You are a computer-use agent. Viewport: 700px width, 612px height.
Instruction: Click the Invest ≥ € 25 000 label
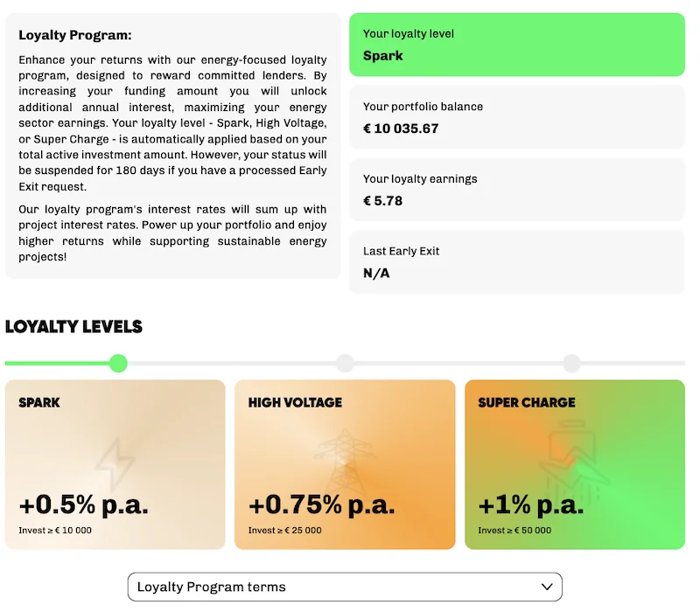coord(283,530)
